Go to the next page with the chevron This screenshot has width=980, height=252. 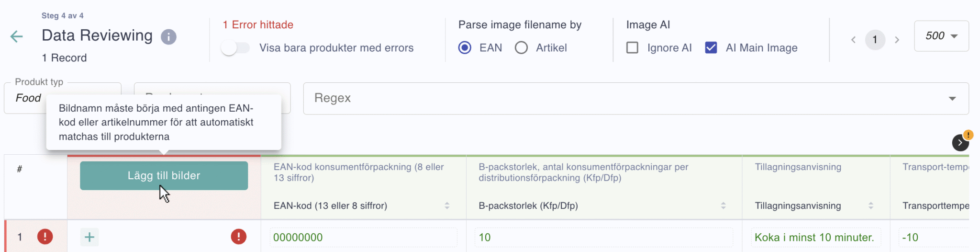point(897,40)
